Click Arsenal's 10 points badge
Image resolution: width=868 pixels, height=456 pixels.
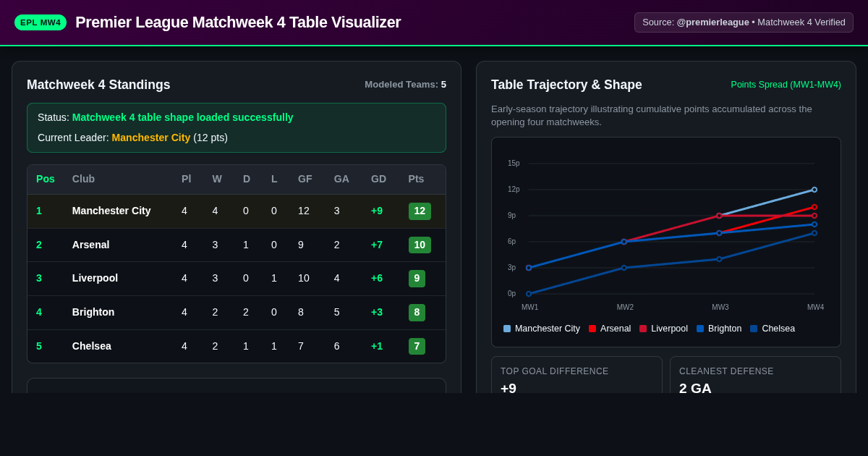(420, 245)
